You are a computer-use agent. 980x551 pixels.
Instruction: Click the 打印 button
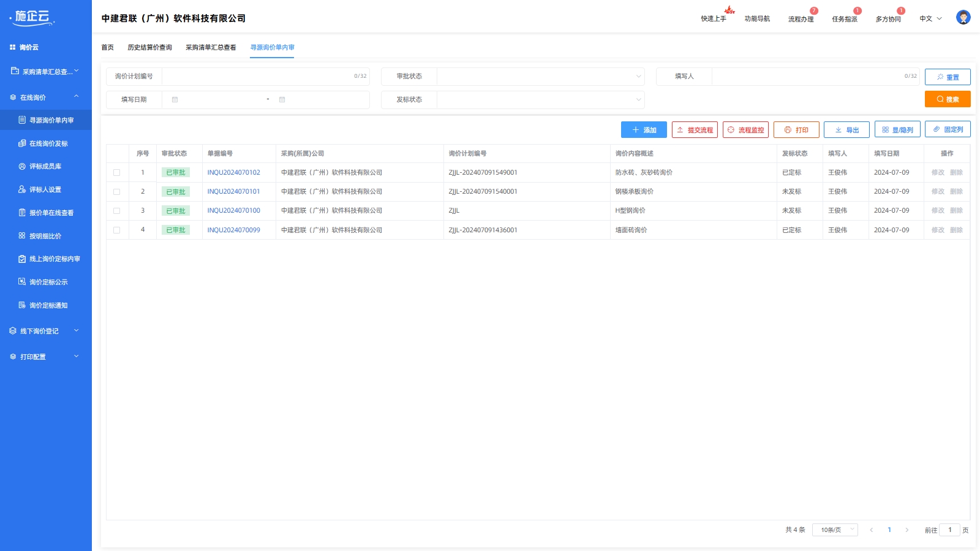(x=796, y=130)
